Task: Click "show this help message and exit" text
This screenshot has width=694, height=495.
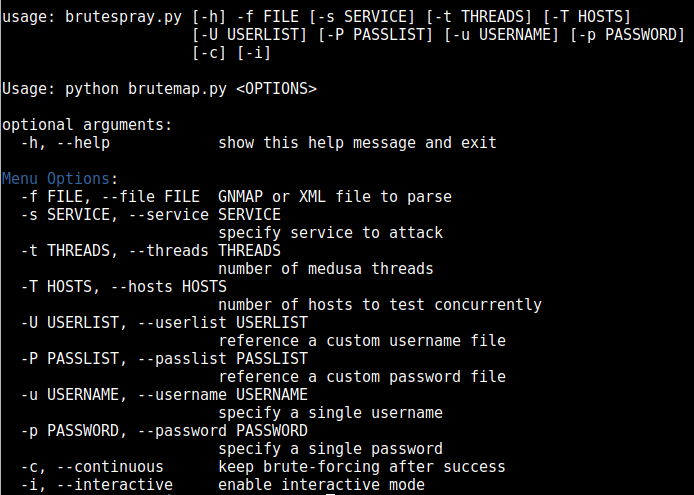Action: (x=357, y=143)
